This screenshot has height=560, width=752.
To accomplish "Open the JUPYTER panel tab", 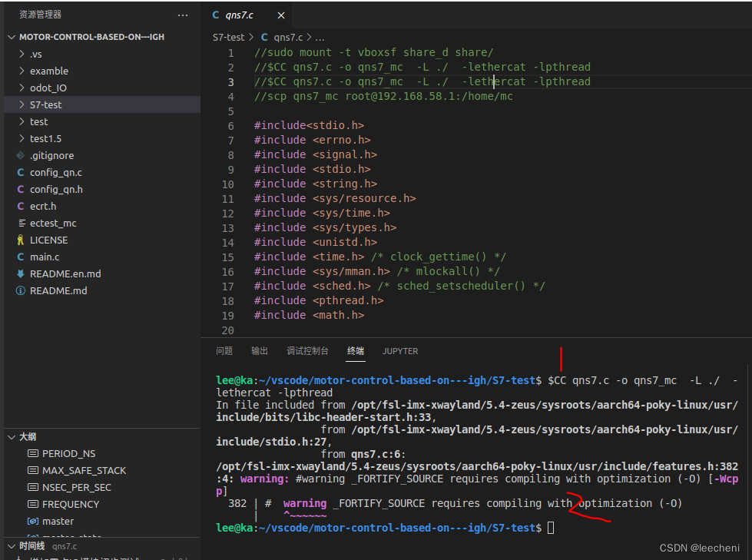I will (399, 350).
